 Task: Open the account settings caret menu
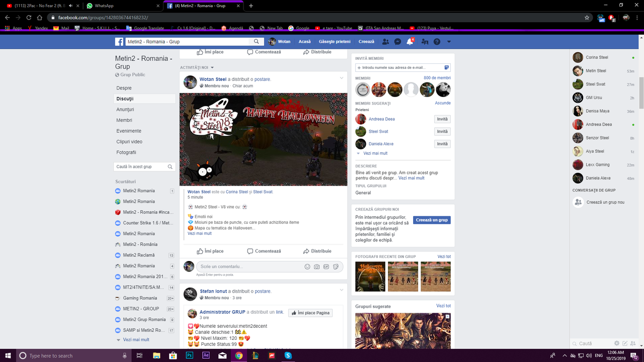[x=448, y=42]
